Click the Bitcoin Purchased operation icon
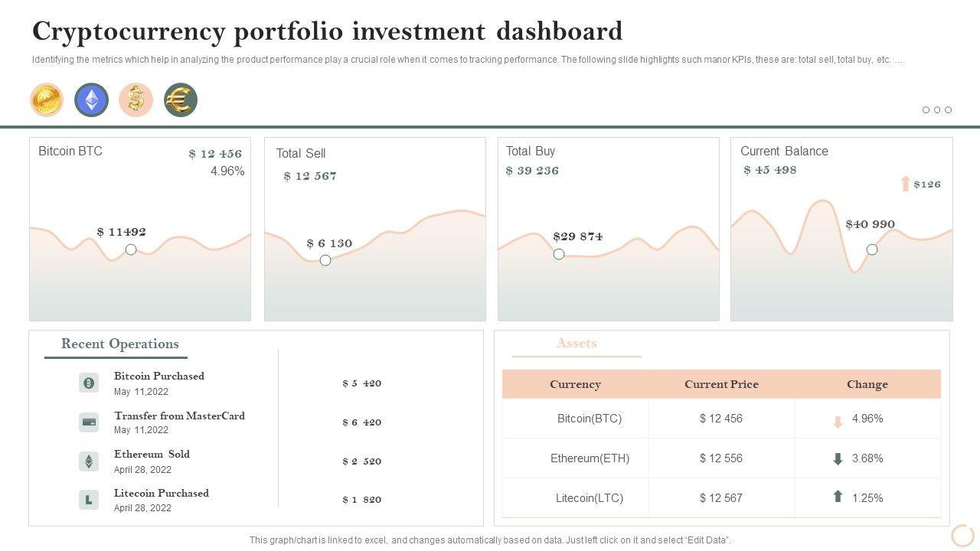The height and width of the screenshot is (551, 980). pyautogui.click(x=89, y=383)
